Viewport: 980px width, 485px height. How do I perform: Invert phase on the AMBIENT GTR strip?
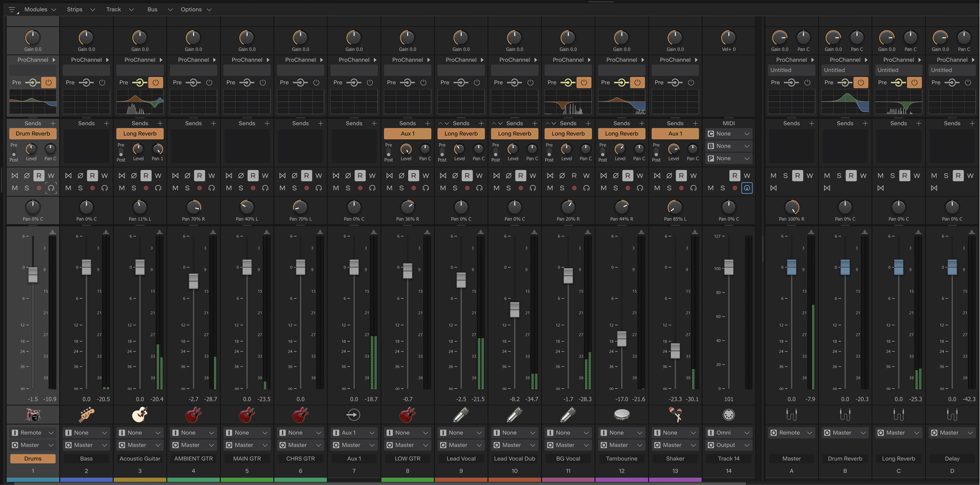[x=187, y=175]
